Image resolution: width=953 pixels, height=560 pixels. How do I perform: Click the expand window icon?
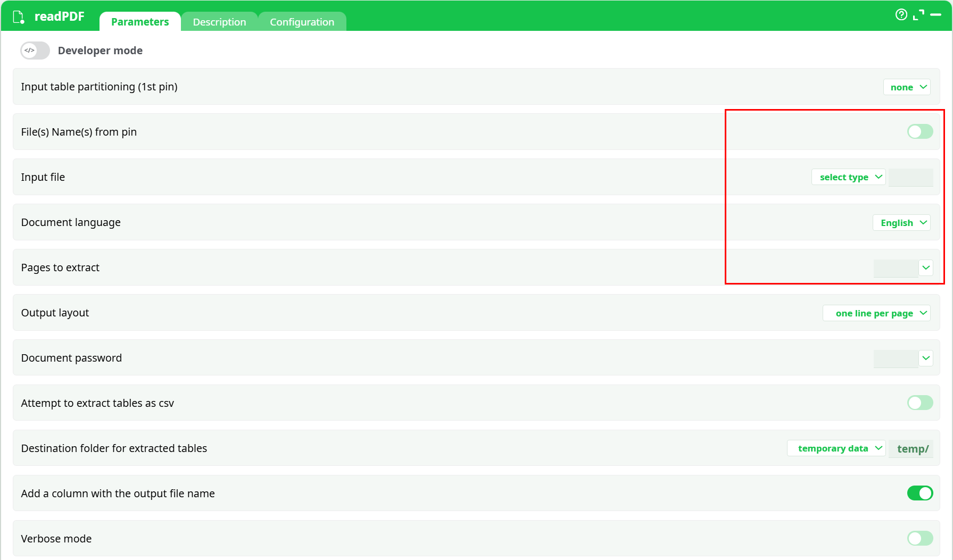(x=918, y=15)
